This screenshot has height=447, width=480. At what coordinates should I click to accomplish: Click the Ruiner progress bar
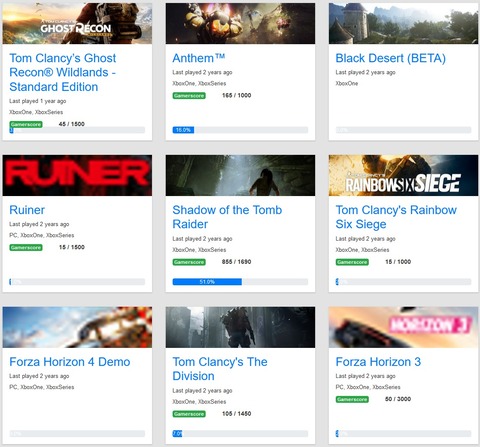(77, 282)
